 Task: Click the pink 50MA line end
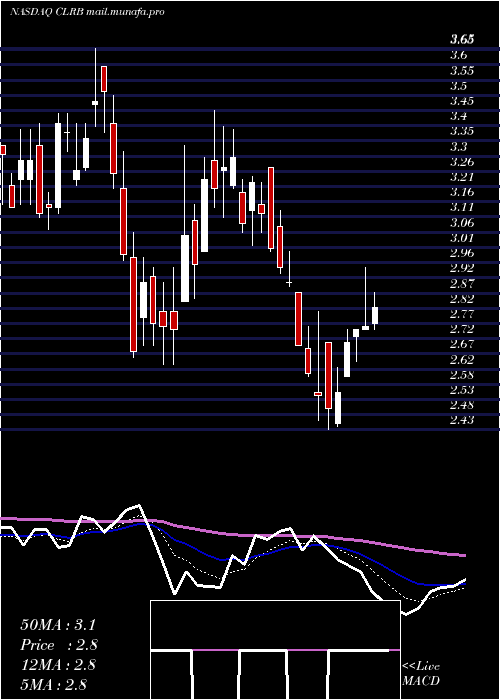click(462, 555)
